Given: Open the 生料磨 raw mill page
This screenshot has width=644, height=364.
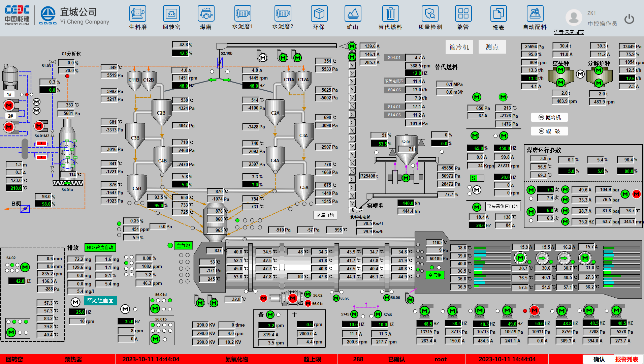Looking at the screenshot, I should pos(138,18).
